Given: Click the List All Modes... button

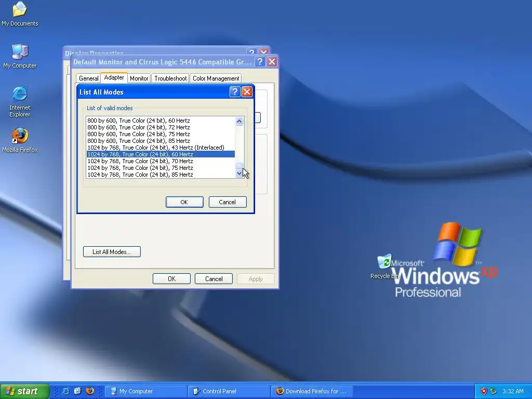Looking at the screenshot, I should 112,252.
